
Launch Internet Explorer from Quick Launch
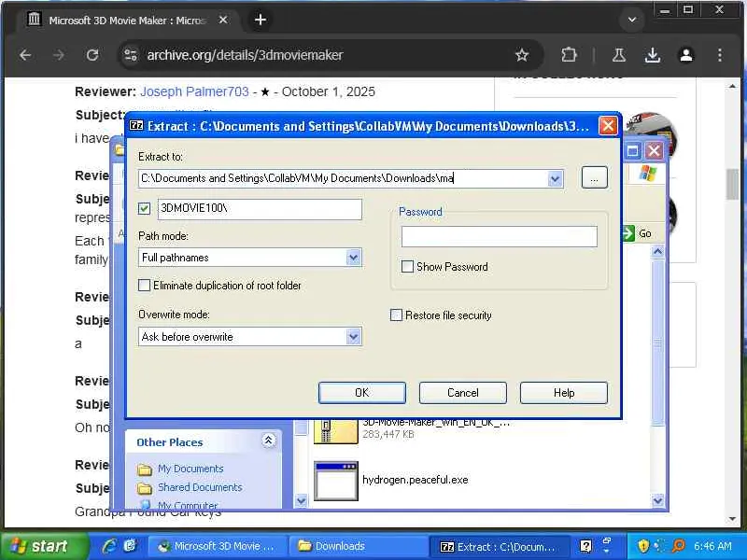point(108,546)
